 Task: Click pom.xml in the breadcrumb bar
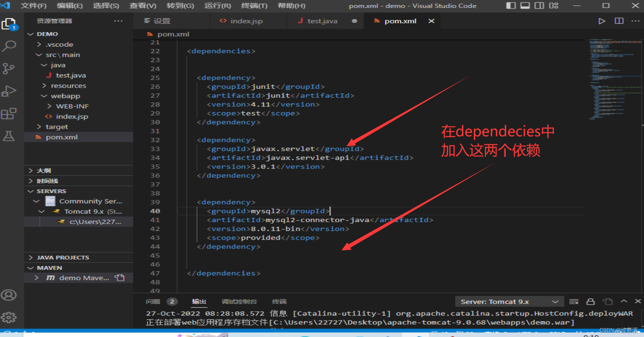click(x=173, y=34)
